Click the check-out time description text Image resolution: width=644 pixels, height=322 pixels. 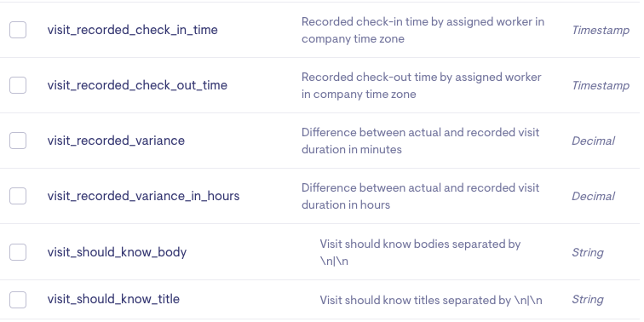tap(422, 85)
